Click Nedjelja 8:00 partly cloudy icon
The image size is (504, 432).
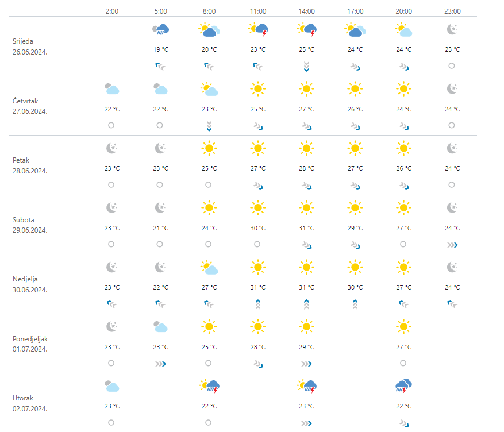(209, 267)
